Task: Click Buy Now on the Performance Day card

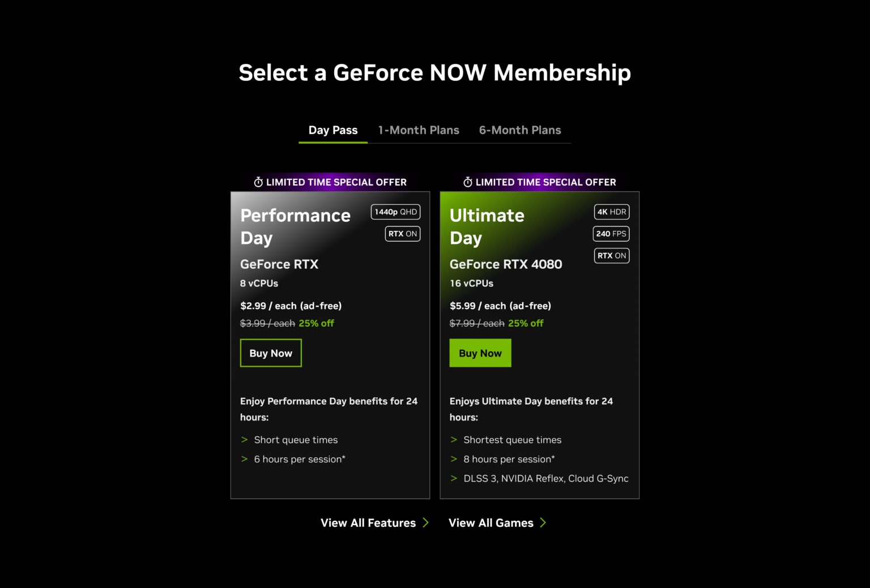Action: (x=270, y=353)
